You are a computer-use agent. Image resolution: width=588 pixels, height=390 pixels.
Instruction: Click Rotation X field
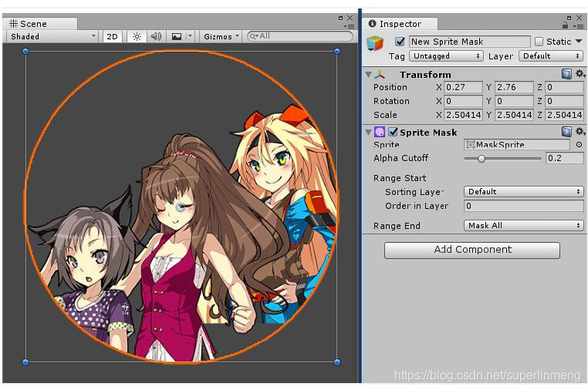[x=463, y=101]
